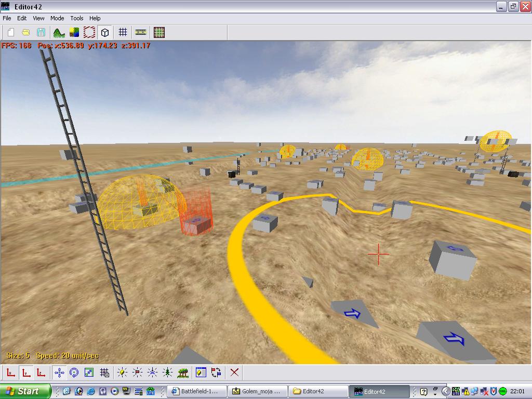Click the help question mark in taskbar

click(423, 392)
